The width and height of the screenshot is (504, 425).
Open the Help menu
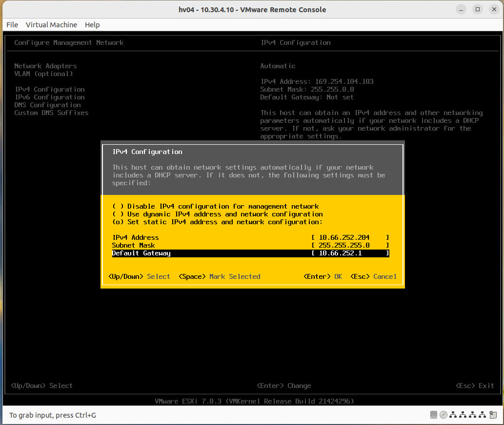pyautogui.click(x=92, y=25)
